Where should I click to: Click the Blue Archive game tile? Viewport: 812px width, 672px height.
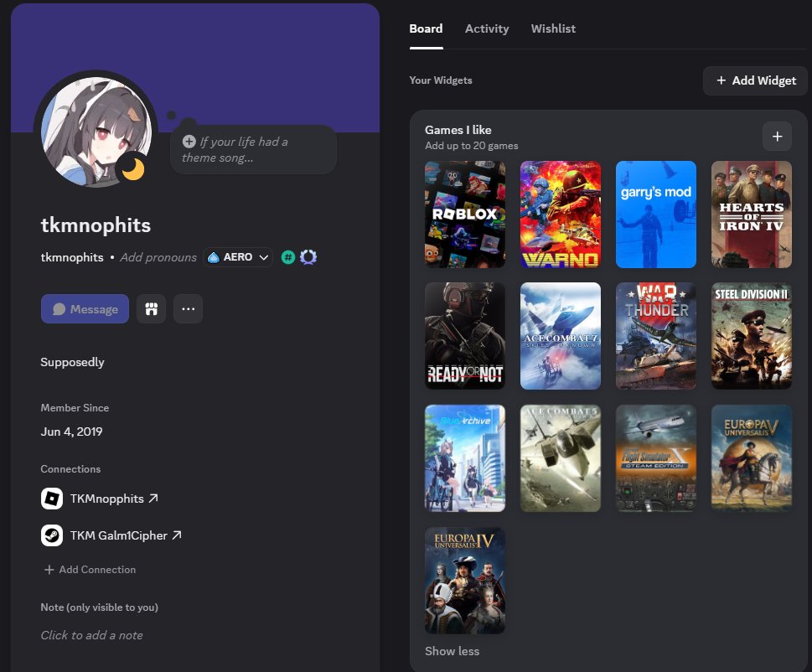[x=465, y=458]
